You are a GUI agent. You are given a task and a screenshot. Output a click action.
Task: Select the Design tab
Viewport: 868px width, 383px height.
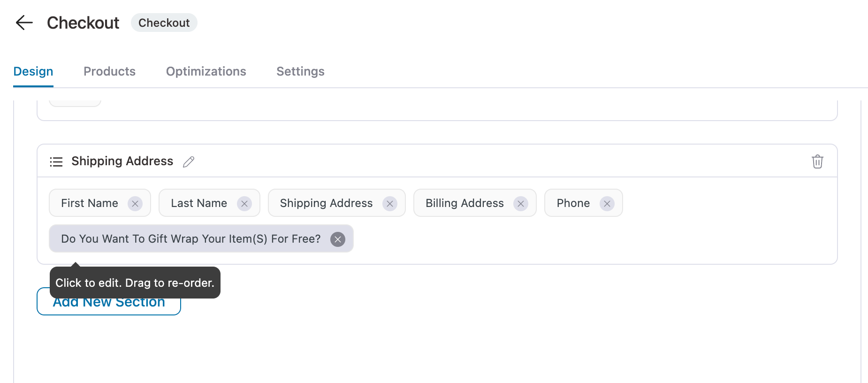pos(33,71)
